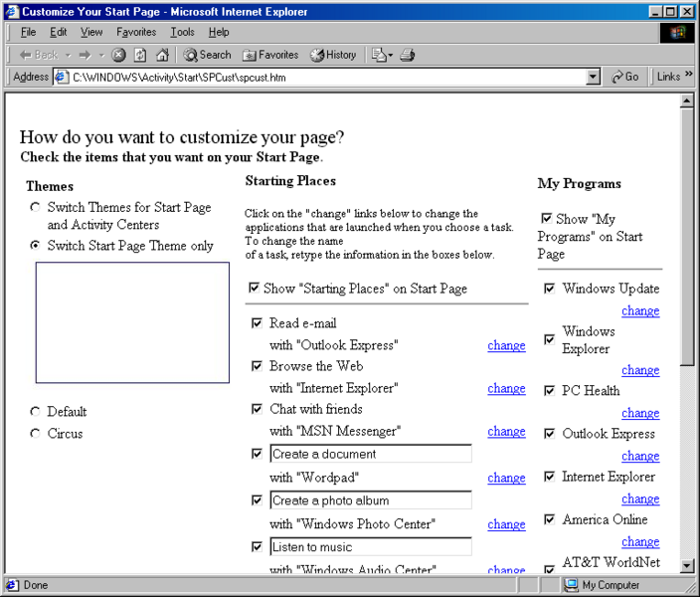
Task: Click the Print icon in toolbar
Action: pyautogui.click(x=407, y=55)
